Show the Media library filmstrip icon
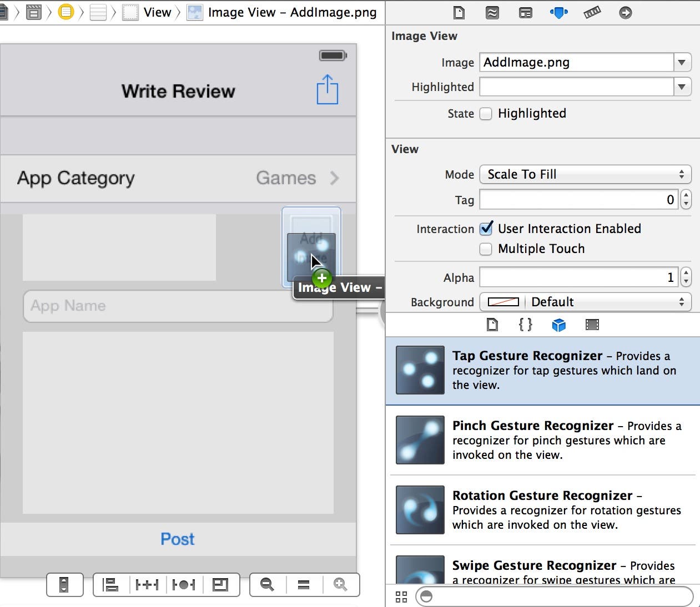The width and height of the screenshot is (700, 607). [592, 325]
